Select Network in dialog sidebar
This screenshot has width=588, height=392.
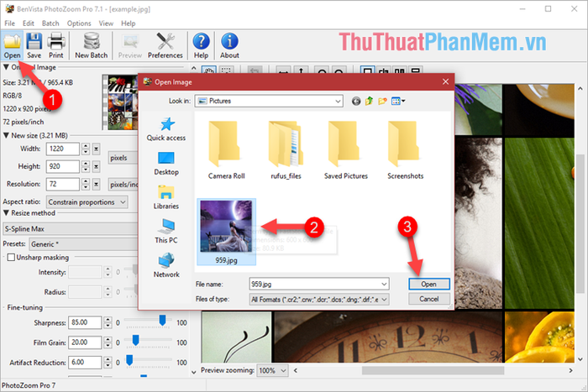[x=166, y=266]
